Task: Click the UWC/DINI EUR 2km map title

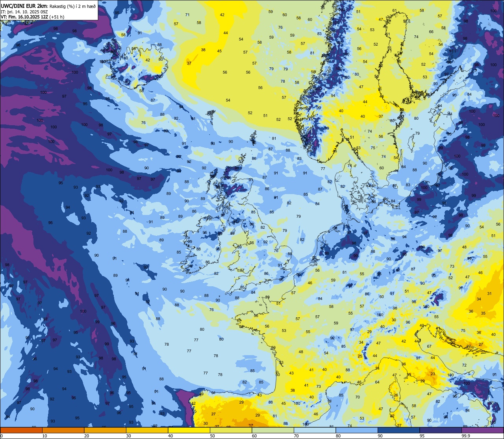Action: [x=24, y=6]
